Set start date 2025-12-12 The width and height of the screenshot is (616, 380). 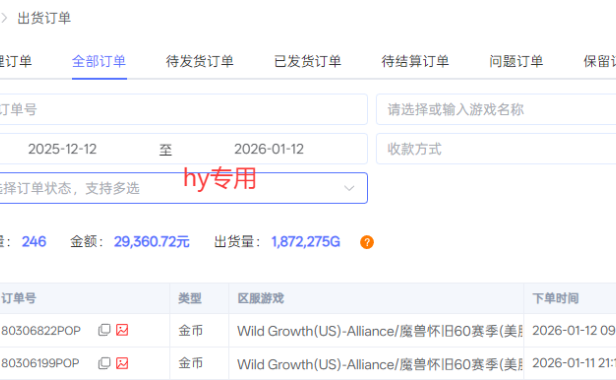click(x=62, y=149)
